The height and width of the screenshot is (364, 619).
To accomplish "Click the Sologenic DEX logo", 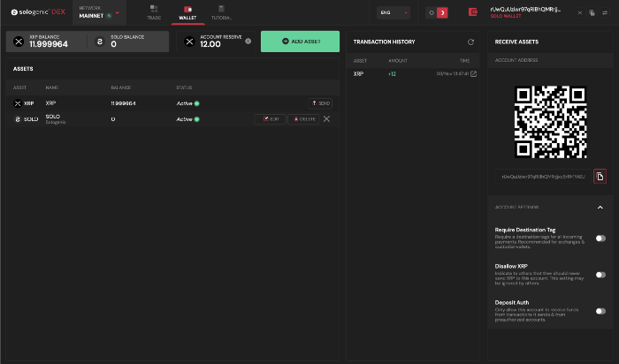I will [35, 13].
